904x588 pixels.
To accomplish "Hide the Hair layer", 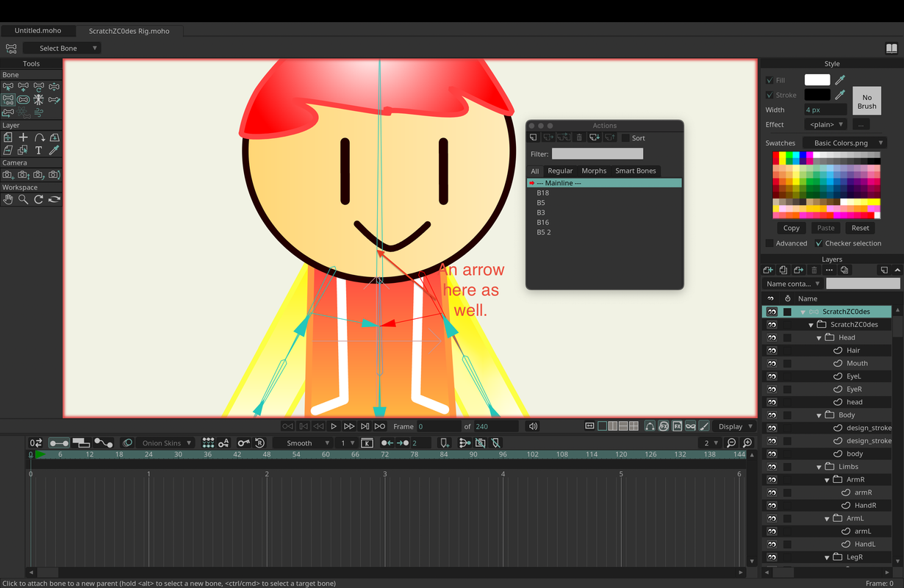I will [x=772, y=351].
